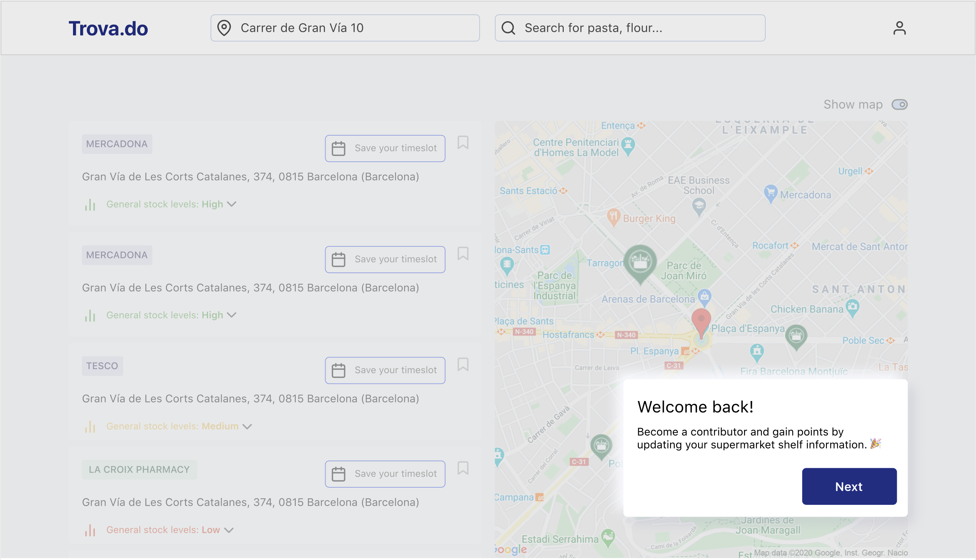The height and width of the screenshot is (560, 976).
Task: Click the Chicken Banana marker on map
Action: [x=853, y=308]
